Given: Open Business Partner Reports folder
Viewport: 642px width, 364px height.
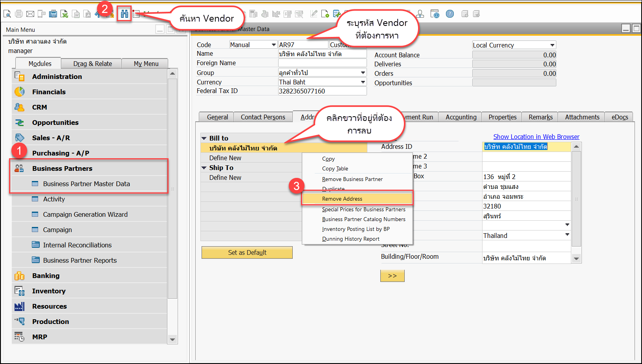Looking at the screenshot, I should [90, 260].
